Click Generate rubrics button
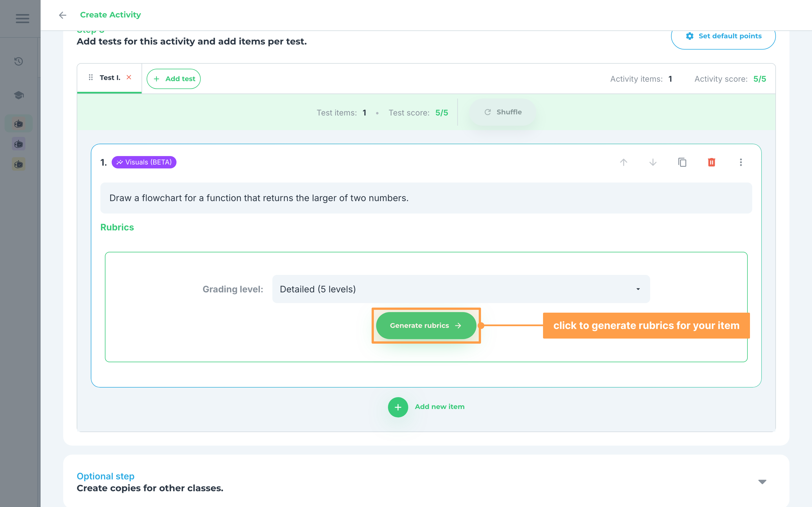This screenshot has width=812, height=507. [426, 326]
